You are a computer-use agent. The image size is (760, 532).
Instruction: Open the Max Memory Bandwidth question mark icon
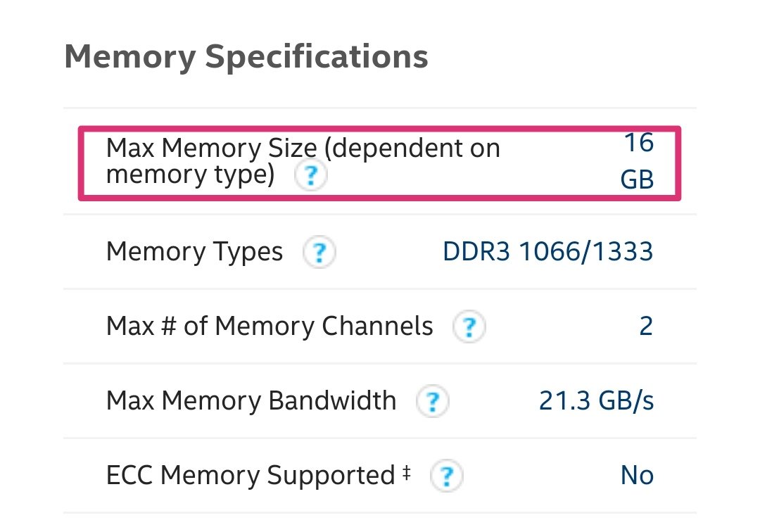coord(433,401)
